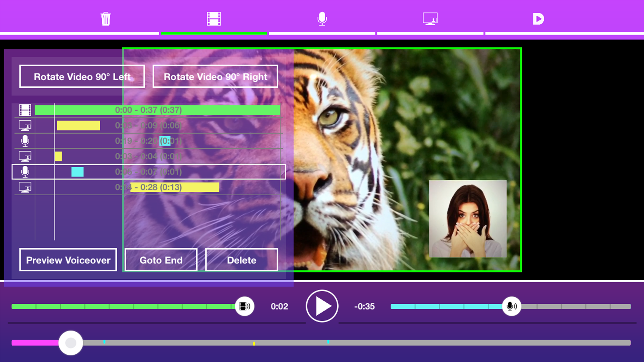
Task: Select the 0:03 - 0:09 overlay track icon
Action: point(25,126)
